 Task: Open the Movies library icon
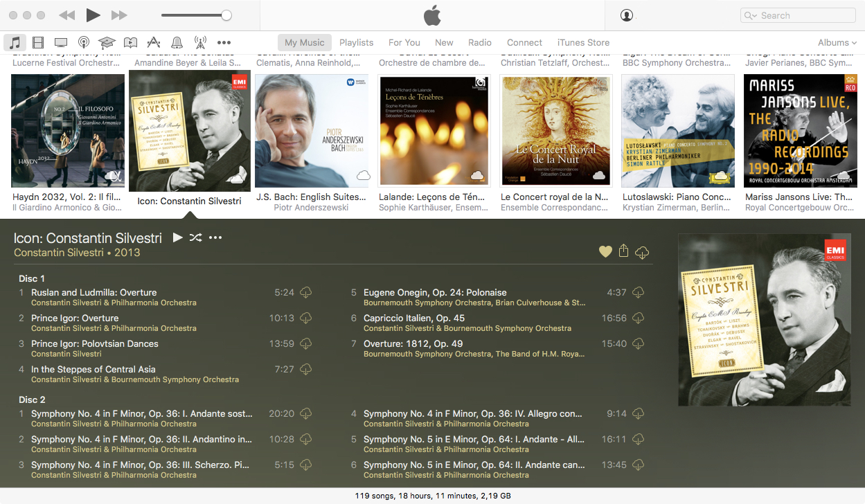click(37, 43)
